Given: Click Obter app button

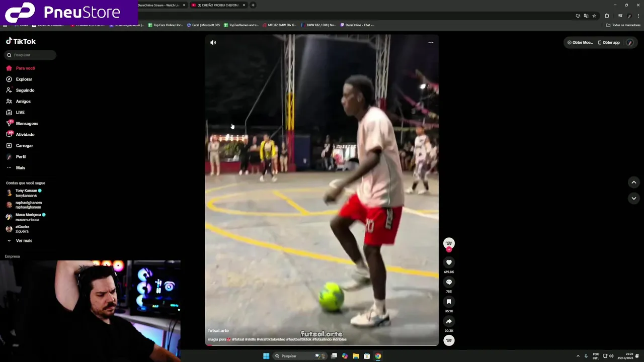Looking at the screenshot, I should coord(609,42).
